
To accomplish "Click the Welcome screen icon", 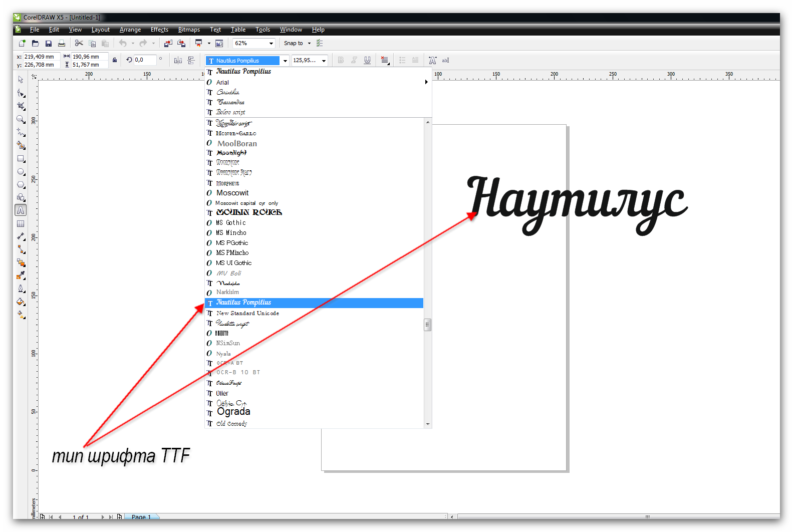I will [x=219, y=44].
